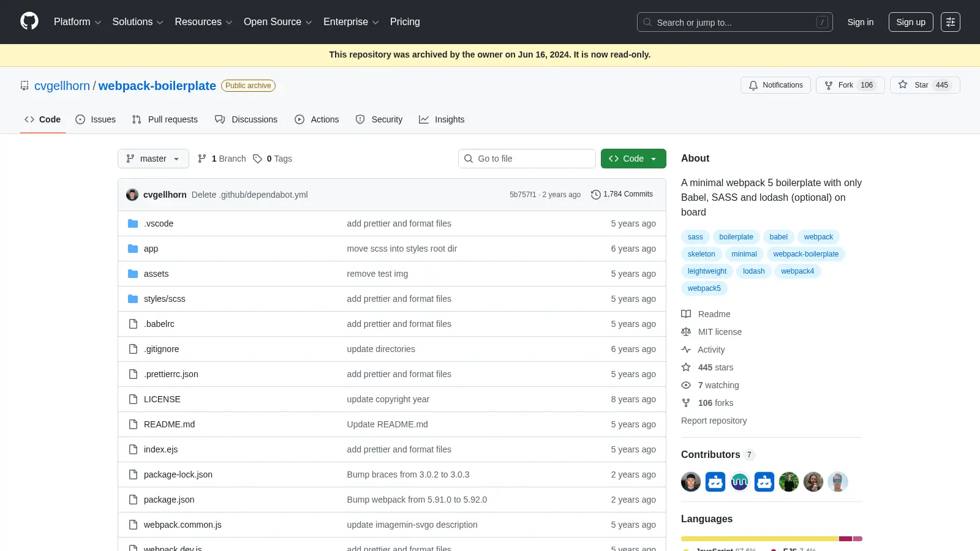Viewport: 980px width, 551px height.
Task: Open the Pricing page
Action: point(405,21)
